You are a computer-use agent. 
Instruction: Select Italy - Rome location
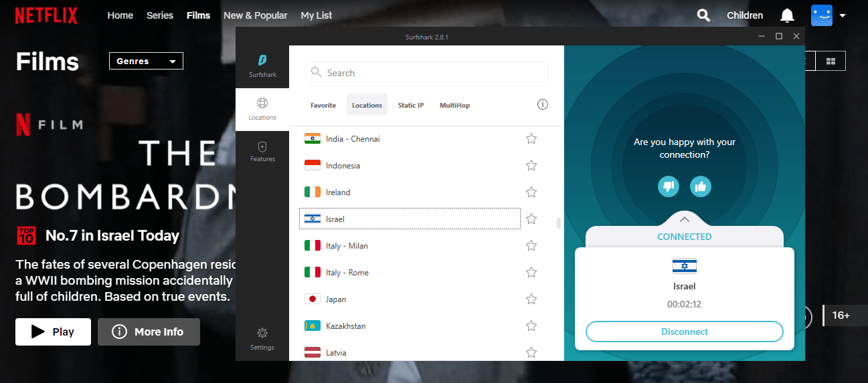[410, 272]
